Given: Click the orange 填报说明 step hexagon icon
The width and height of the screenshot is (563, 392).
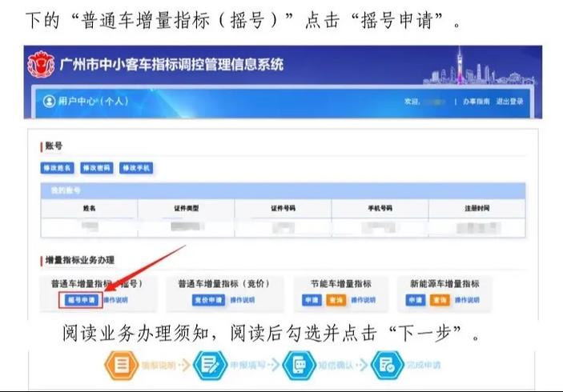Looking at the screenshot, I should click(x=122, y=365).
